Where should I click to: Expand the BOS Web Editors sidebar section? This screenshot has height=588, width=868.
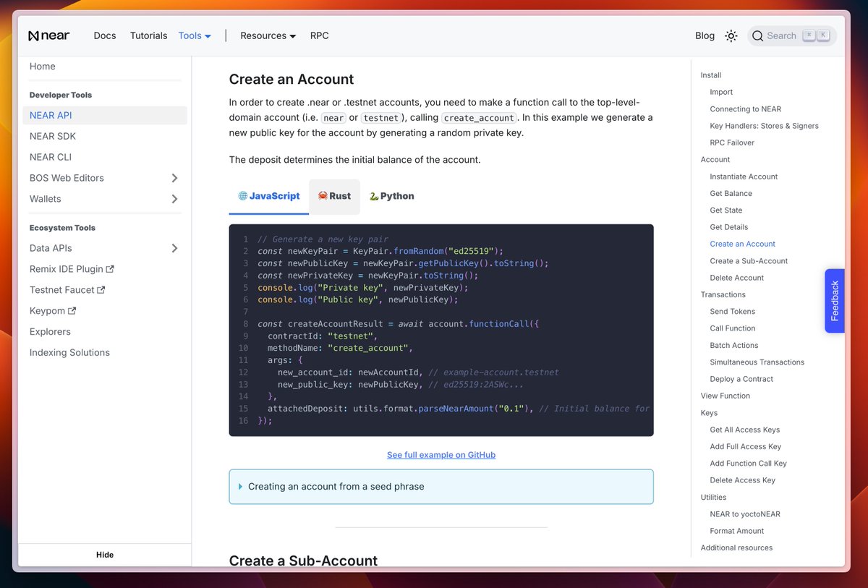[x=174, y=178]
